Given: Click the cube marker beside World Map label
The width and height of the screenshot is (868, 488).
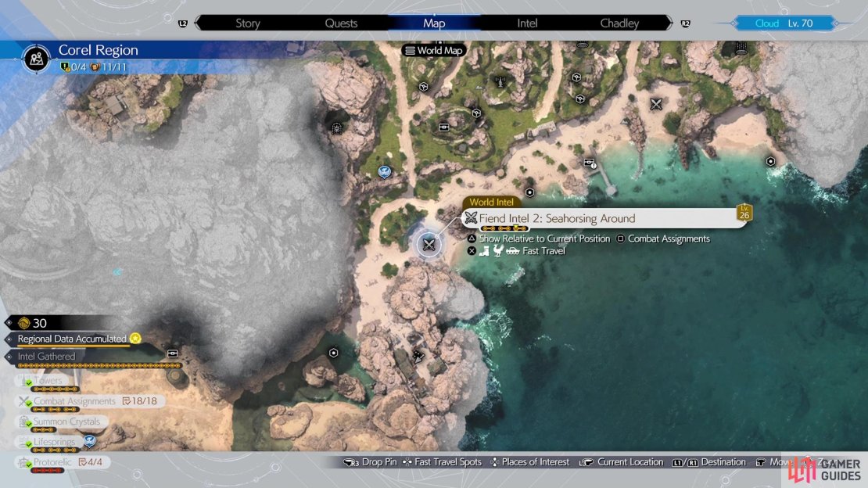Looking at the screenshot, I should tap(424, 87).
